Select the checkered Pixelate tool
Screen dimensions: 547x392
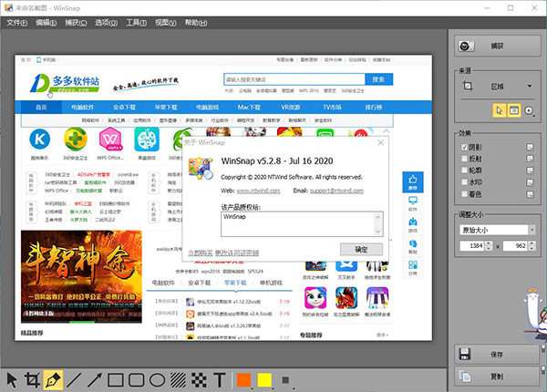[x=199, y=380]
